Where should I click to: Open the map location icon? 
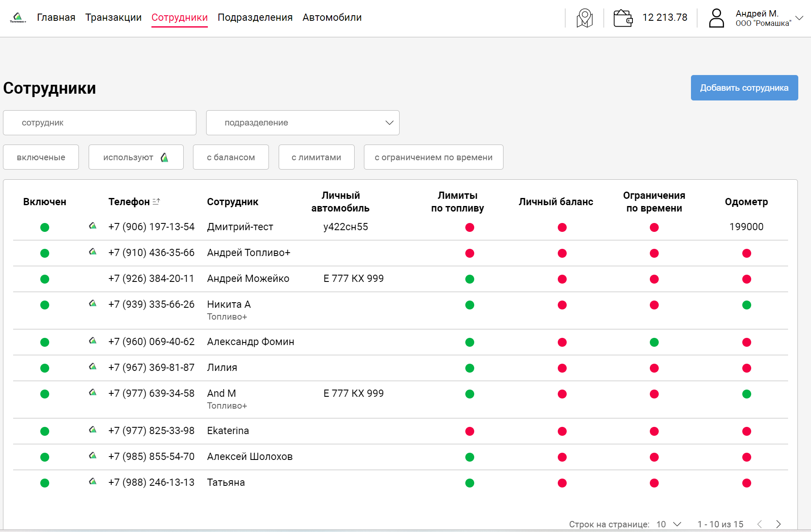click(x=584, y=18)
